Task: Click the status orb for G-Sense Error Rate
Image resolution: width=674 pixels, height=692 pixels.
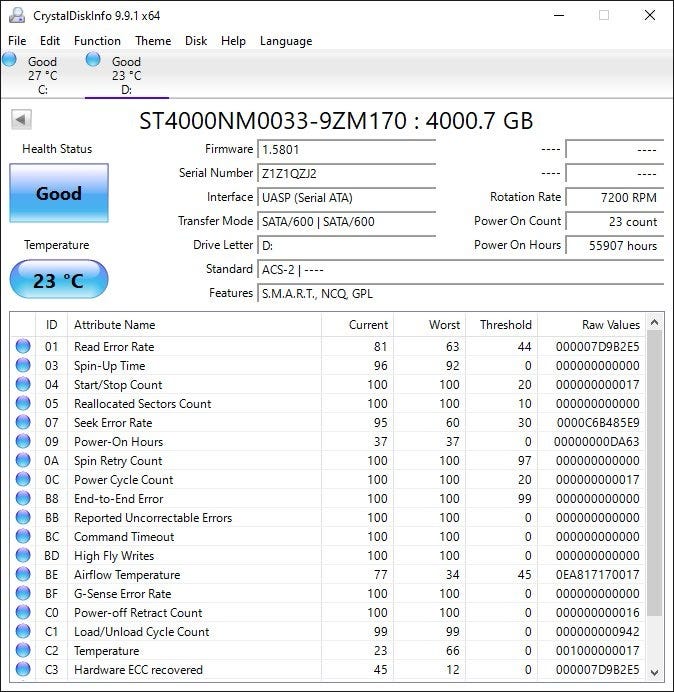Action: (23, 593)
